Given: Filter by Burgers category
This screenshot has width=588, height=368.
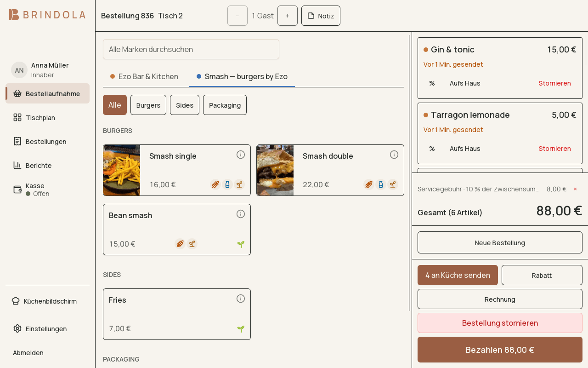Looking at the screenshot, I should coord(148,105).
